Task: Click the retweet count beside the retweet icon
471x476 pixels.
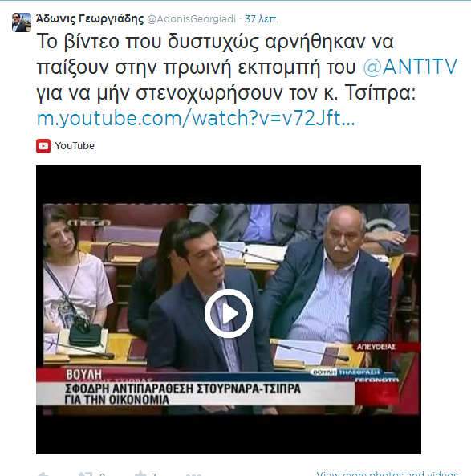Action: click(x=102, y=474)
